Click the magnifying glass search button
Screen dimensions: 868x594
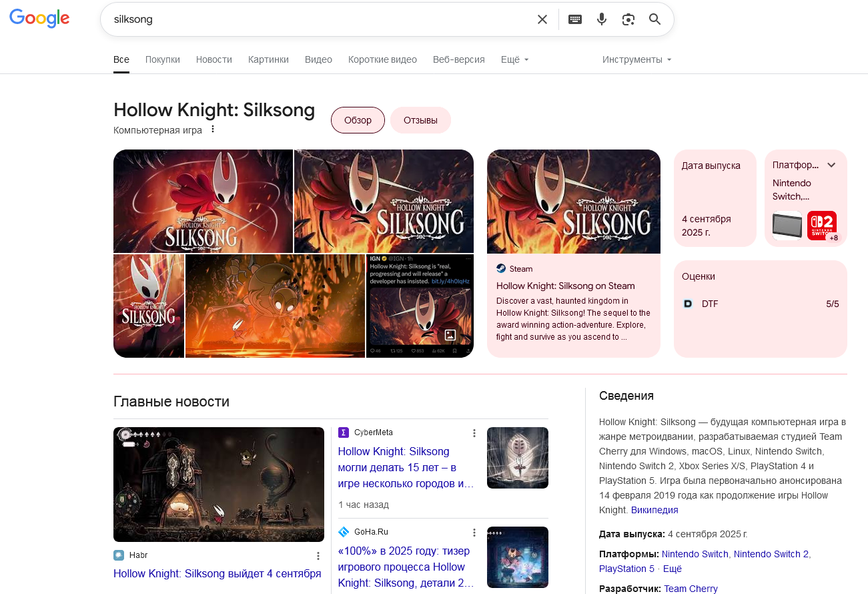(x=655, y=19)
